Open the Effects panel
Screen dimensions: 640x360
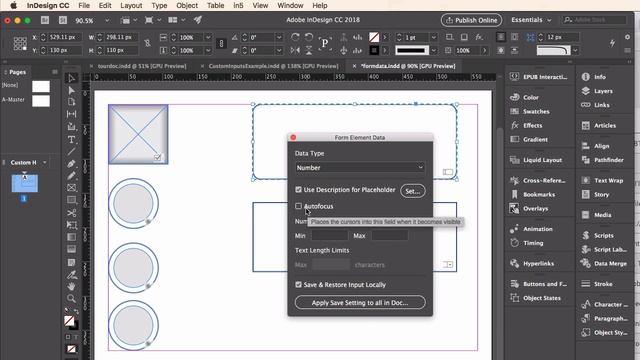pyautogui.click(x=527, y=125)
